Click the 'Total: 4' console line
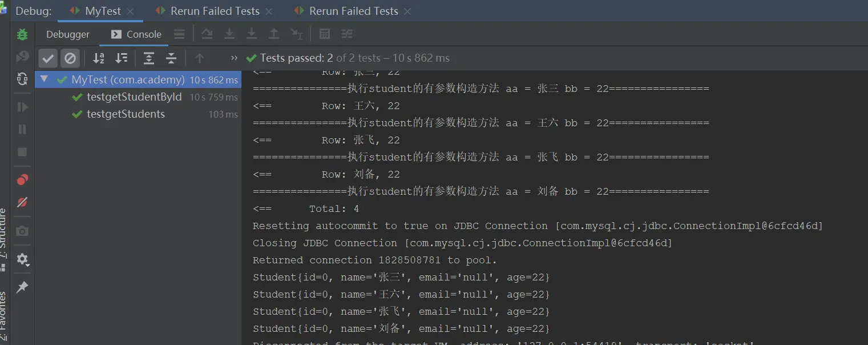The width and height of the screenshot is (868, 345). (x=306, y=208)
